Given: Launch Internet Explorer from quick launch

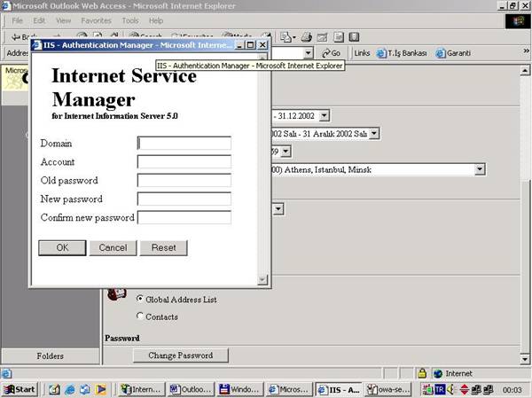Looking at the screenshot, I should [70, 389].
